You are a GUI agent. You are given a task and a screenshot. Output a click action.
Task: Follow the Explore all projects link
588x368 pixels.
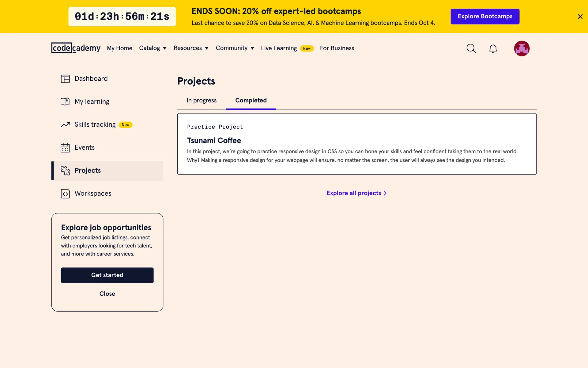pos(356,193)
